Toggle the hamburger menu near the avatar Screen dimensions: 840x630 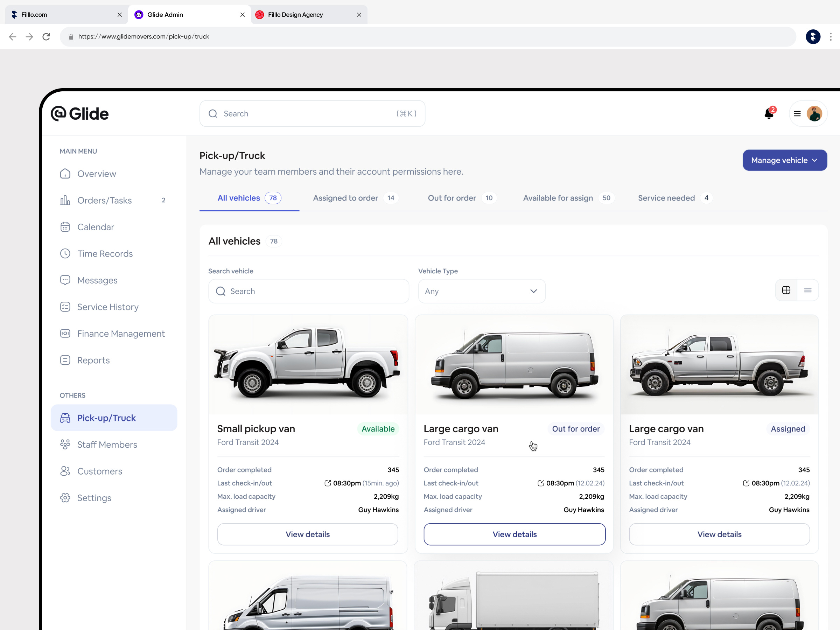click(x=797, y=113)
